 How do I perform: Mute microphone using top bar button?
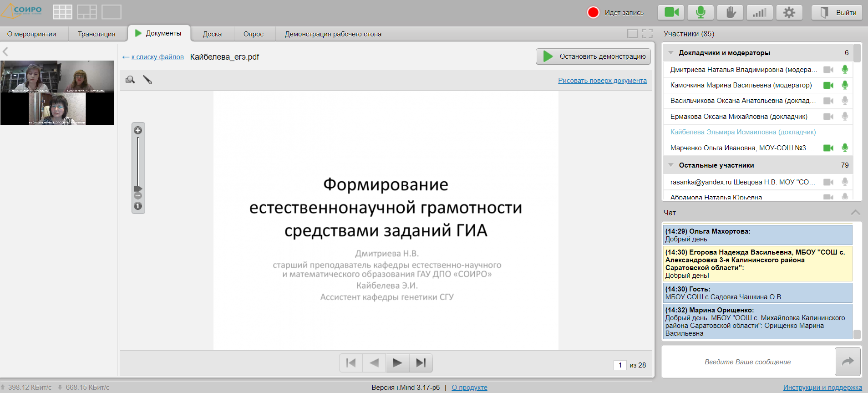pyautogui.click(x=700, y=12)
